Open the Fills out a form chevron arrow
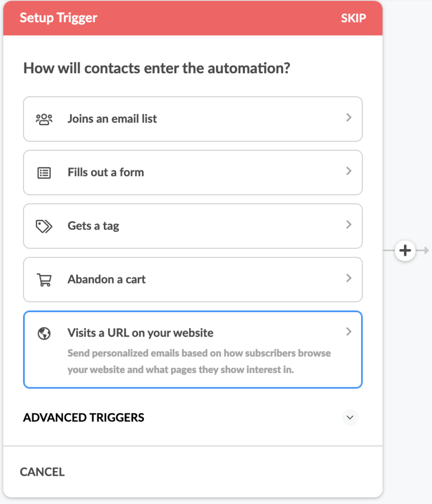 point(349,171)
